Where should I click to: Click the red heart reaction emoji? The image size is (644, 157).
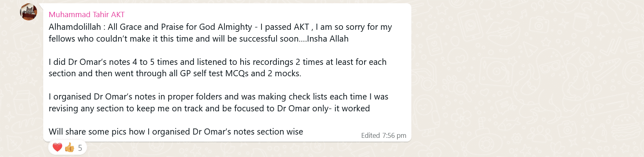57,147
